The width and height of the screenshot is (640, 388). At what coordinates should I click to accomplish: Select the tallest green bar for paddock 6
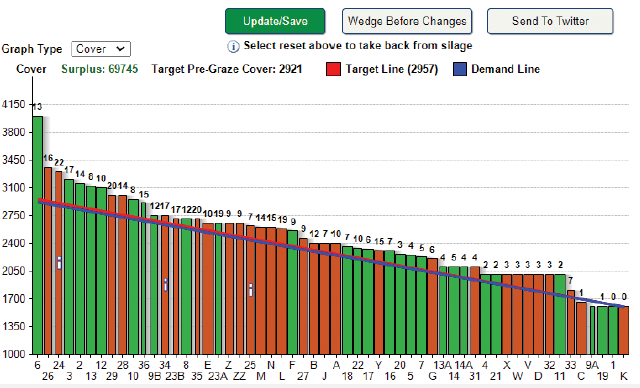pos(38,235)
